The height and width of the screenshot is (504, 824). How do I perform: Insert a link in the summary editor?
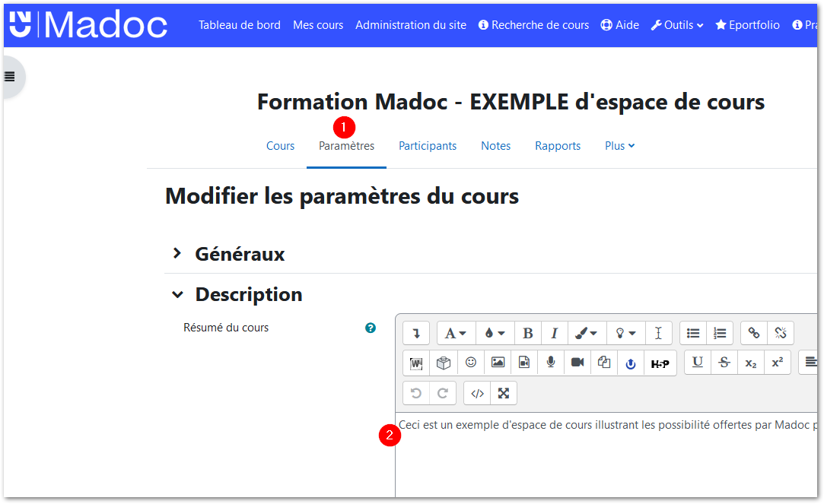pyautogui.click(x=752, y=333)
